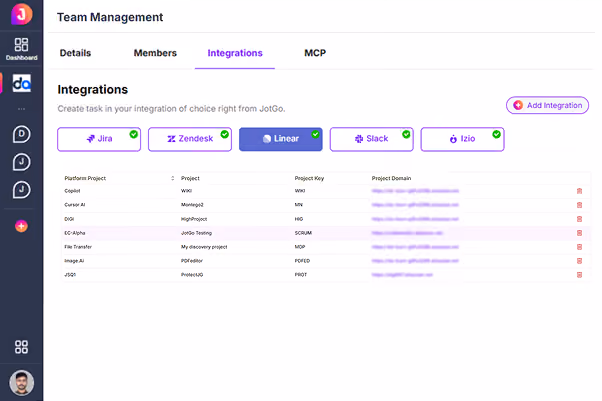This screenshot has height=401, width=602.
Task: Open the chat bubble labeled D
Action: pyautogui.click(x=22, y=134)
